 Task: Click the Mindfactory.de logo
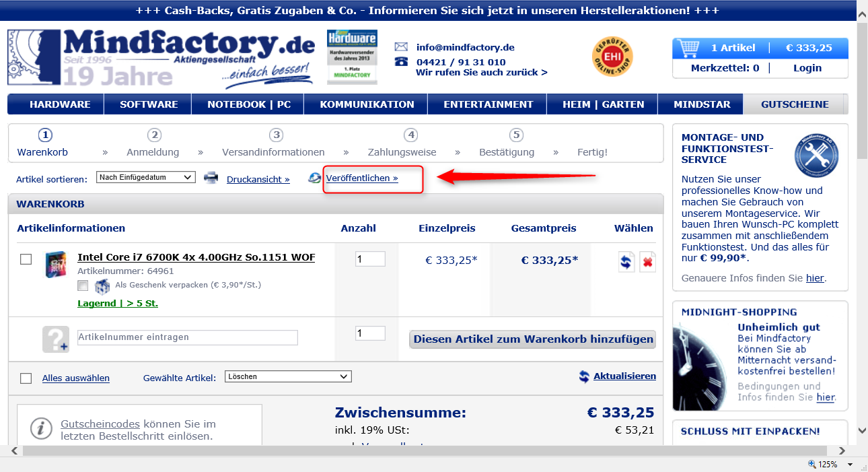pos(161,57)
